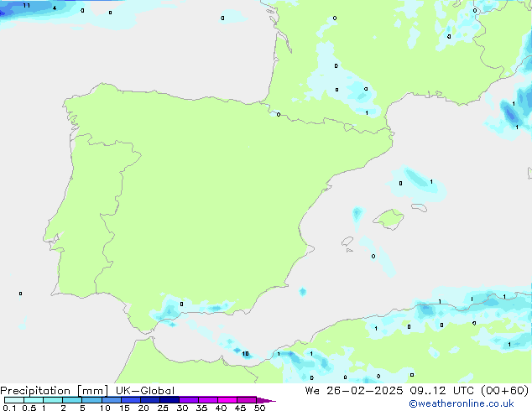
Task: Open the weatheronline.co.uk link text
Action: pyautogui.click(x=462, y=403)
